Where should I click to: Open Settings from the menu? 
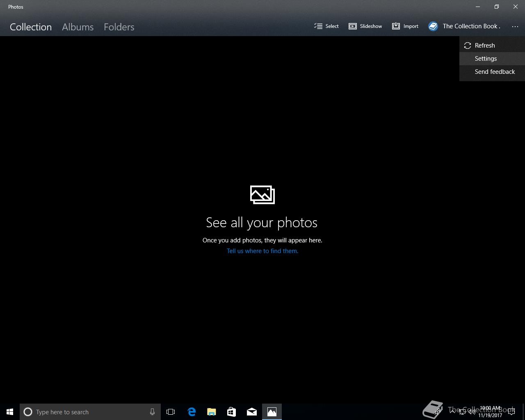pos(492,59)
